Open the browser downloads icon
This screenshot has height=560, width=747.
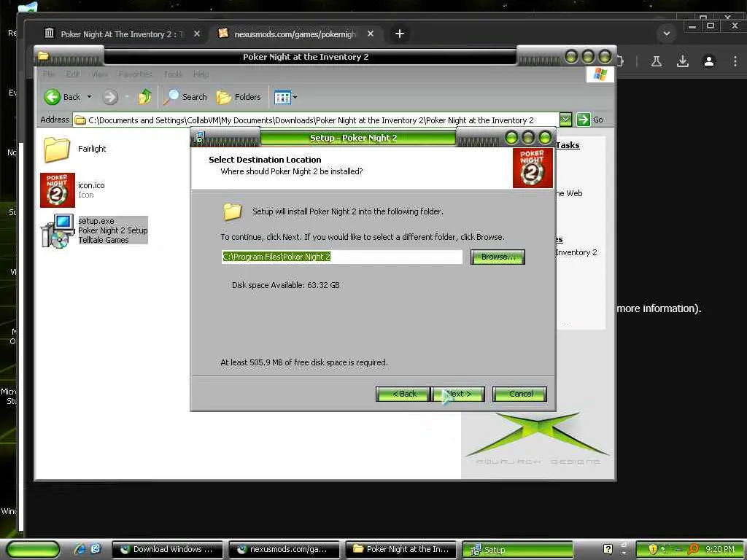(683, 61)
